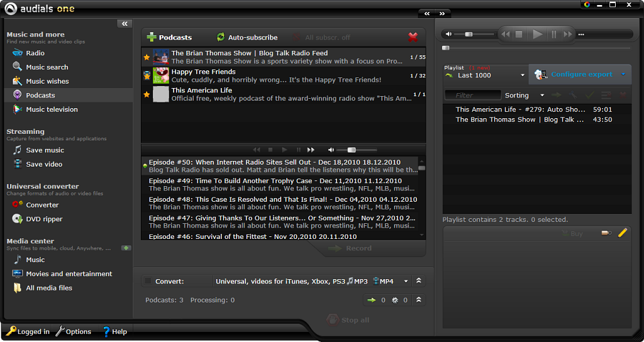This screenshot has width=644, height=342.
Task: Open Save music under Streaming
Action: click(45, 150)
